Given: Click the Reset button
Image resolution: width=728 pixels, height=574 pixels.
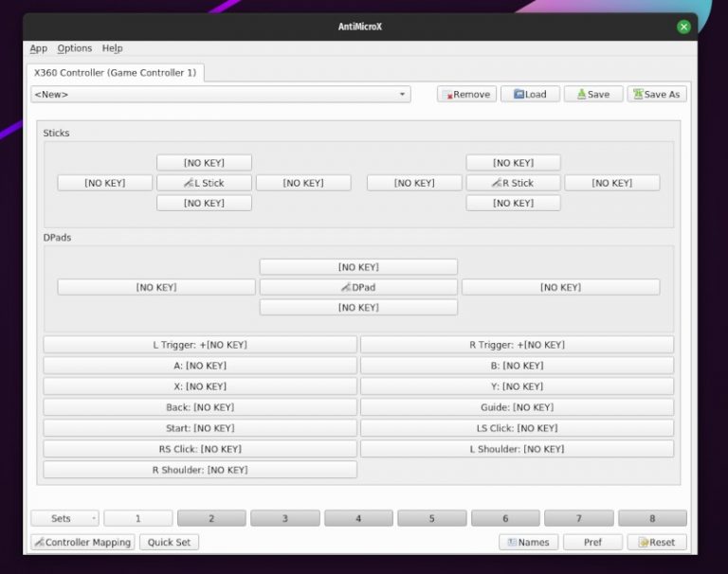Looking at the screenshot, I should point(657,542).
